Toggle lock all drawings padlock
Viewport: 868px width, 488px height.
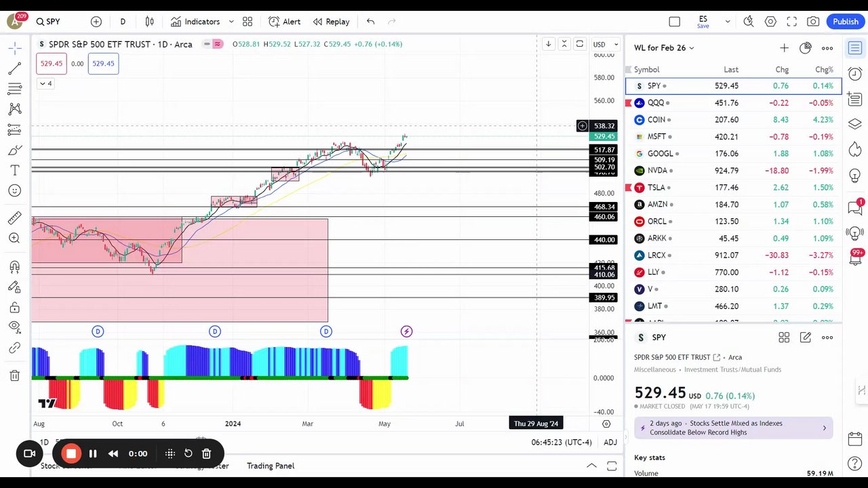pos(14,308)
